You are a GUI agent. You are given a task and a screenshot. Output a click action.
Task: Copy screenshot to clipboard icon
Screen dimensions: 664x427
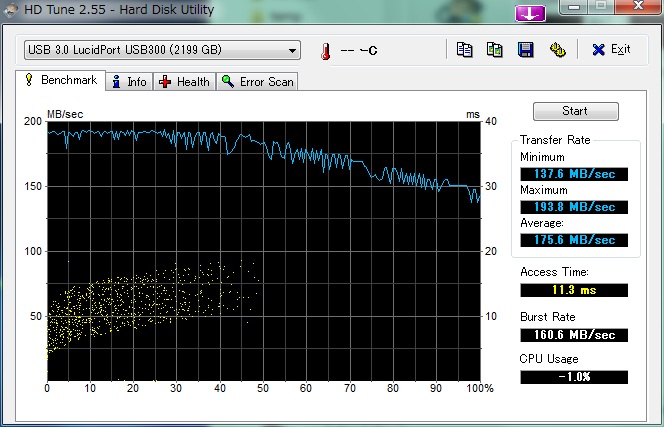coord(495,50)
